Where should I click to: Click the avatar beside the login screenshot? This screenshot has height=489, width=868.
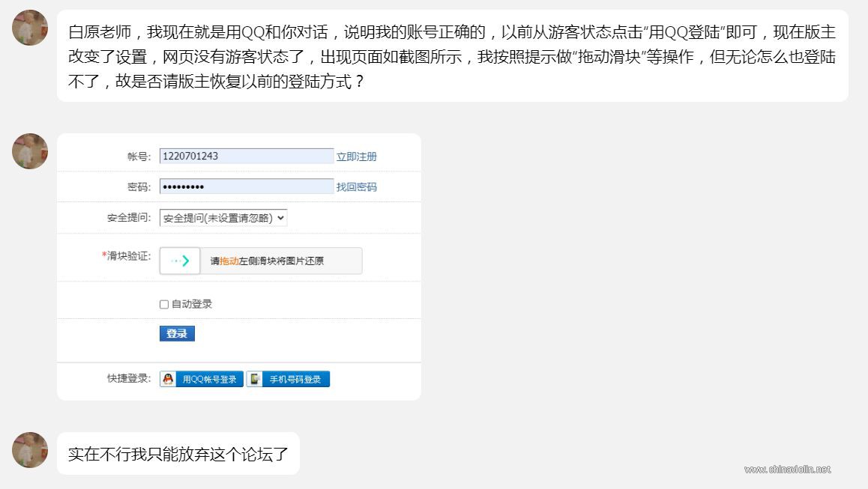coord(30,151)
